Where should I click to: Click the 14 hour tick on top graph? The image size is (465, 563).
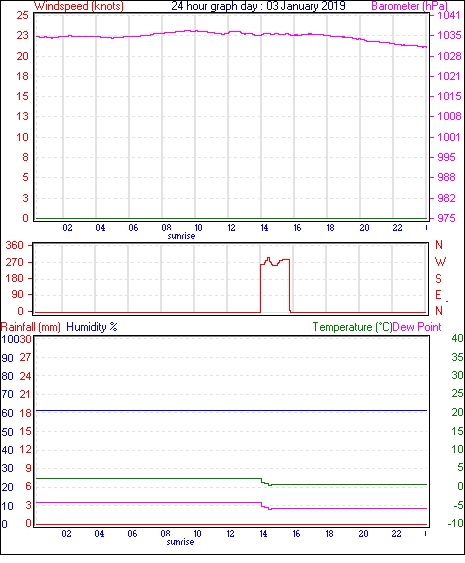(264, 228)
